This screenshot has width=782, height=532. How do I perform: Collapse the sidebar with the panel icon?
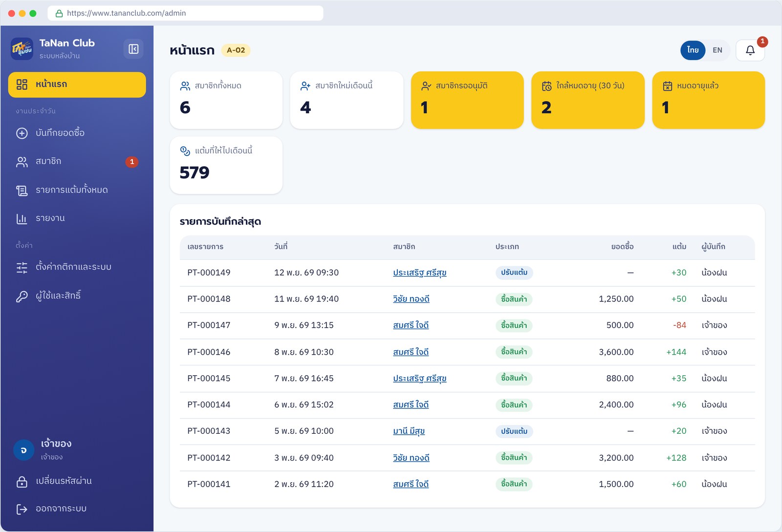click(133, 49)
